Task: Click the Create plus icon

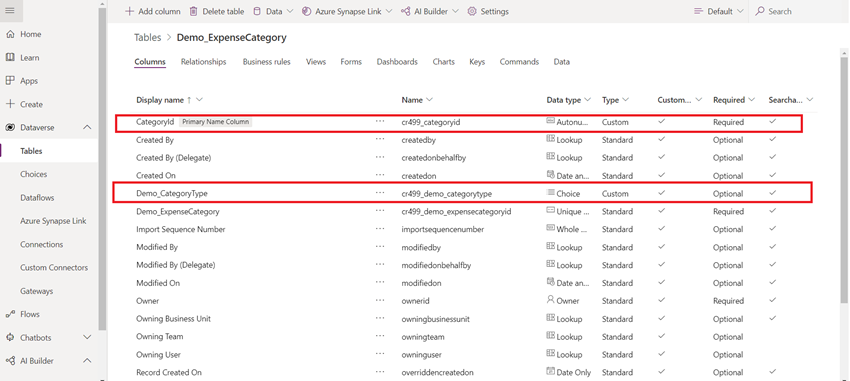Action: pyautogui.click(x=10, y=104)
